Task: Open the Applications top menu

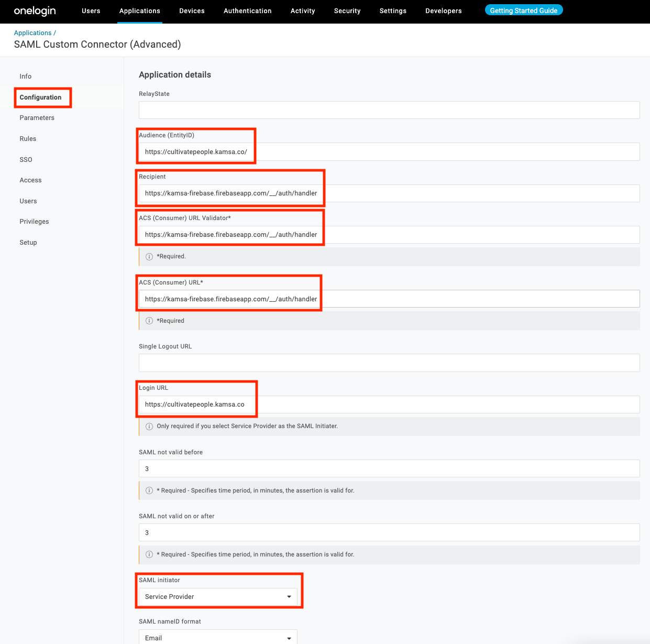Action: pos(140,11)
